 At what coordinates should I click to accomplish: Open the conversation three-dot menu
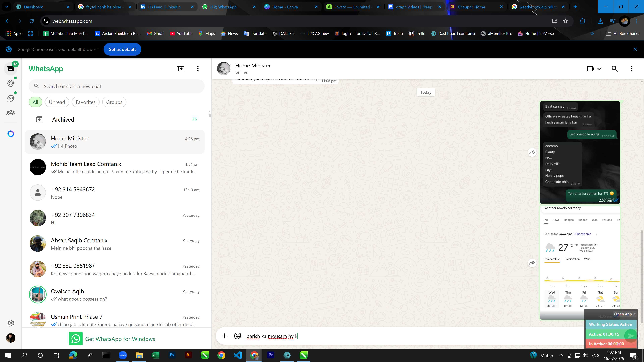[631, 69]
